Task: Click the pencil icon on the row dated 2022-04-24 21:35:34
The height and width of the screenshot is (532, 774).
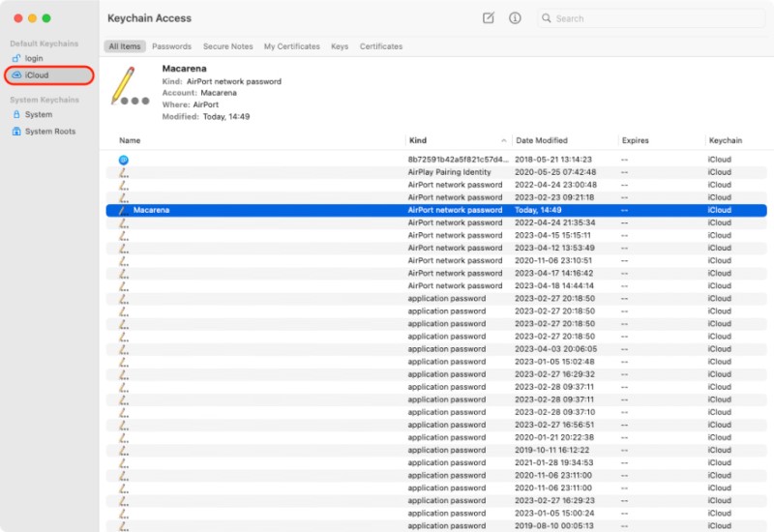Action: pos(124,223)
